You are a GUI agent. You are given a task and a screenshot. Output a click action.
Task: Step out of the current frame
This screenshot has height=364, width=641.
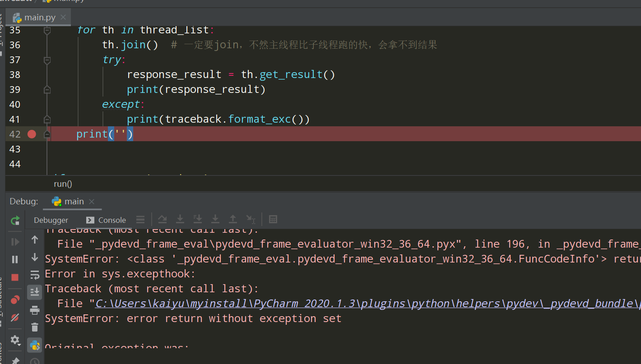pos(233,219)
